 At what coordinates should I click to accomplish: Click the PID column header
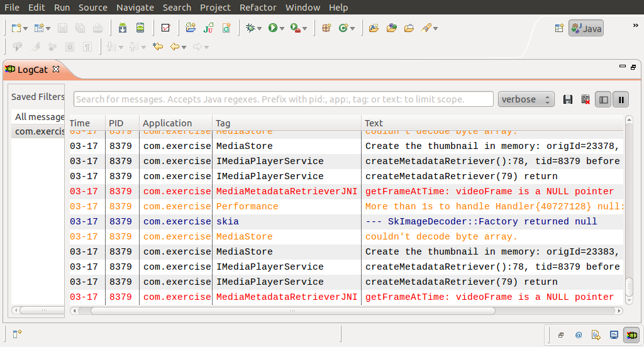pos(123,123)
